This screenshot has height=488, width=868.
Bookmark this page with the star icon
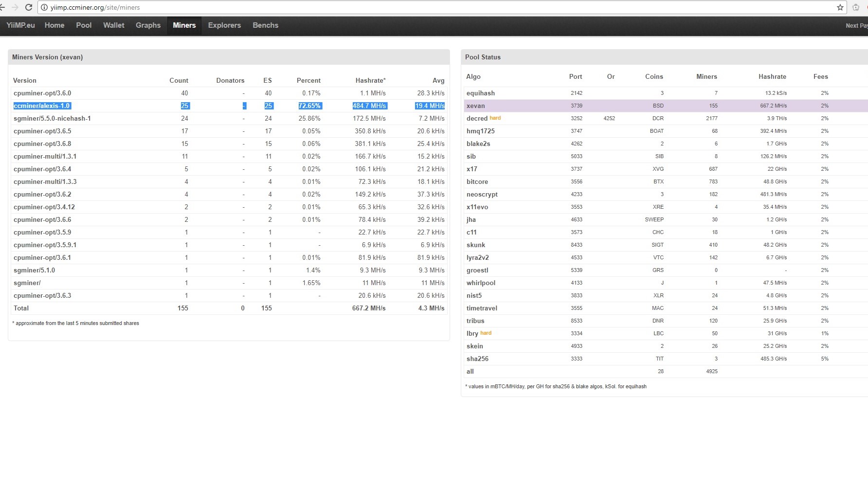(840, 7)
